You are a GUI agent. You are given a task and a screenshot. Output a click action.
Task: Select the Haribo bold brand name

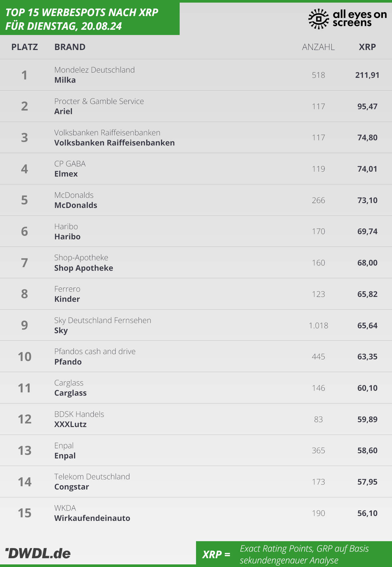point(67,237)
